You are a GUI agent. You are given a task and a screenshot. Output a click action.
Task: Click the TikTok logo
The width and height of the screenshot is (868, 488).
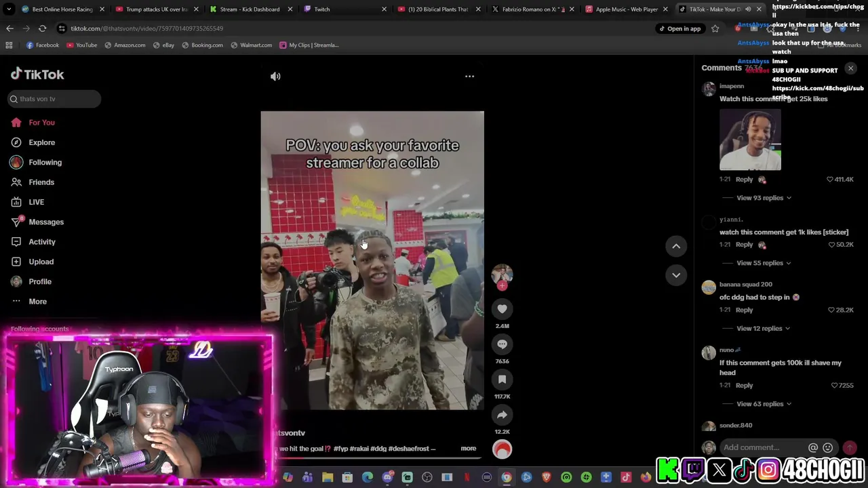37,75
